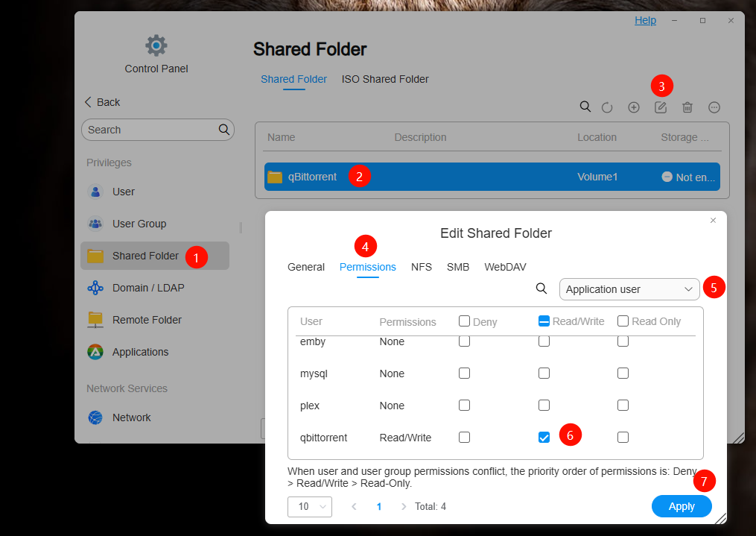The height and width of the screenshot is (536, 756).
Task: Open Remote Folder settings
Action: [155, 319]
